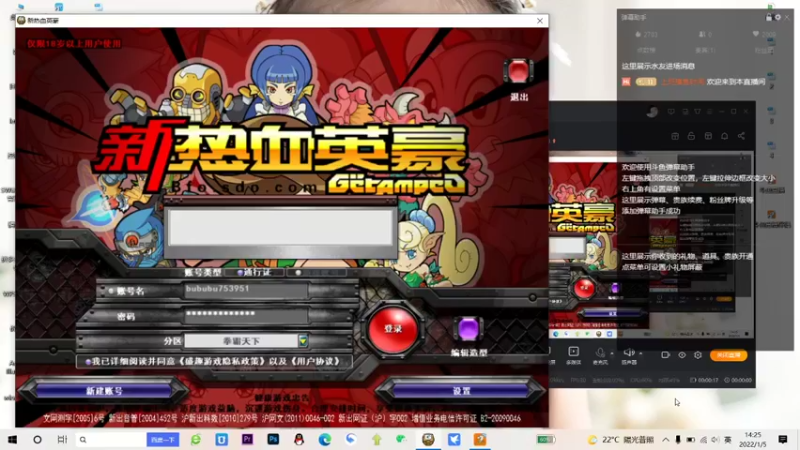
Task: Open the 盛趣游戏隐私政策 privacy policy link
Action: coord(221,361)
